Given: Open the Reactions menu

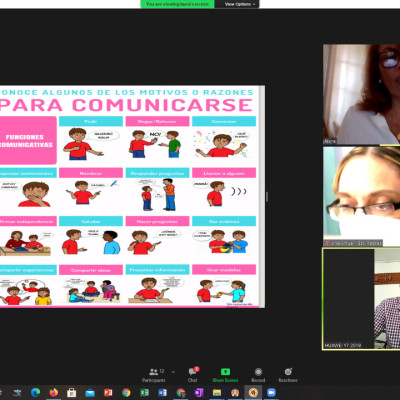Looking at the screenshot, I should tap(288, 375).
